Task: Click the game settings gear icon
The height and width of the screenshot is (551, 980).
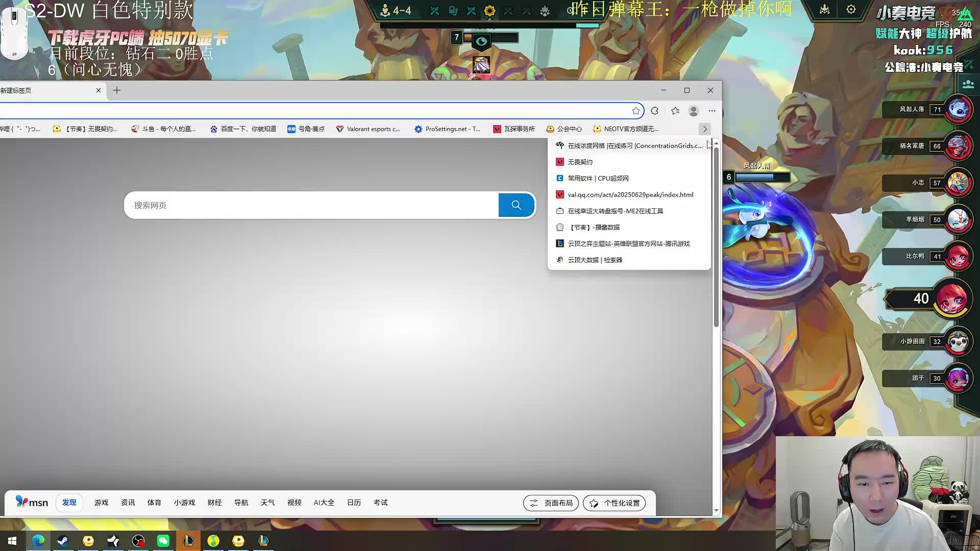Action: coord(851,10)
